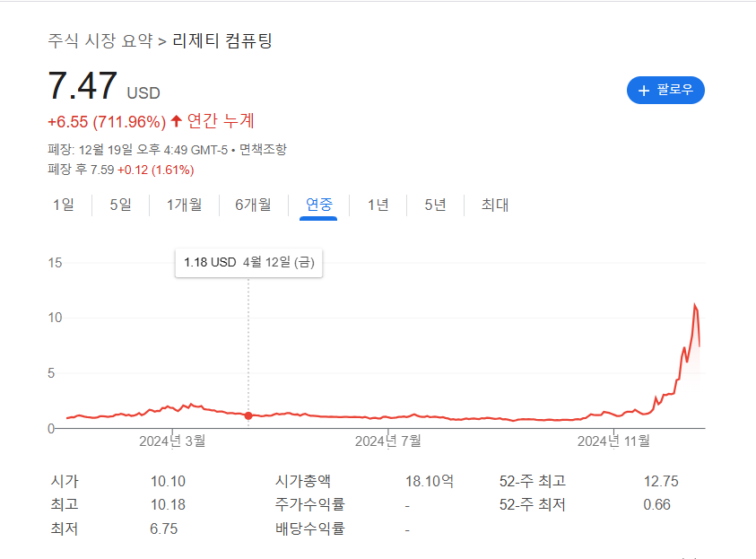Click the 최저 value 6.75
This screenshot has width=756, height=559.
click(164, 528)
